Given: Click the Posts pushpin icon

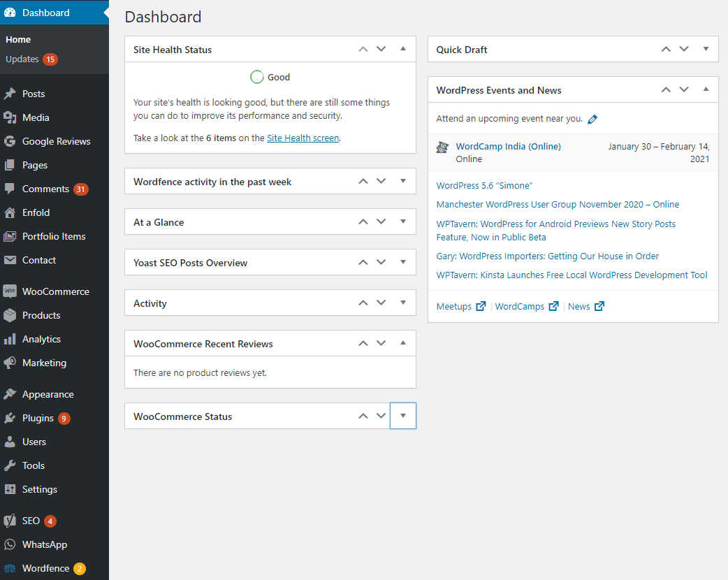Looking at the screenshot, I should point(10,94).
